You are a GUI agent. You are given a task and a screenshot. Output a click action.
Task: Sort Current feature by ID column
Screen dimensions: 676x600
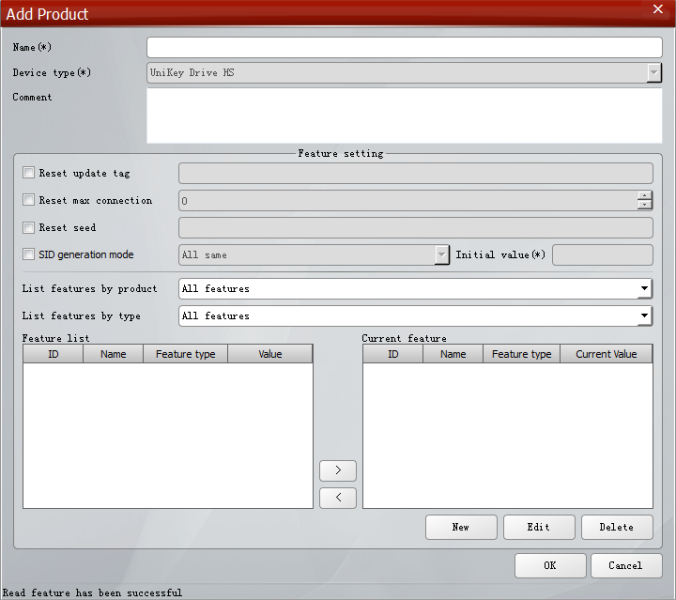[393, 354]
